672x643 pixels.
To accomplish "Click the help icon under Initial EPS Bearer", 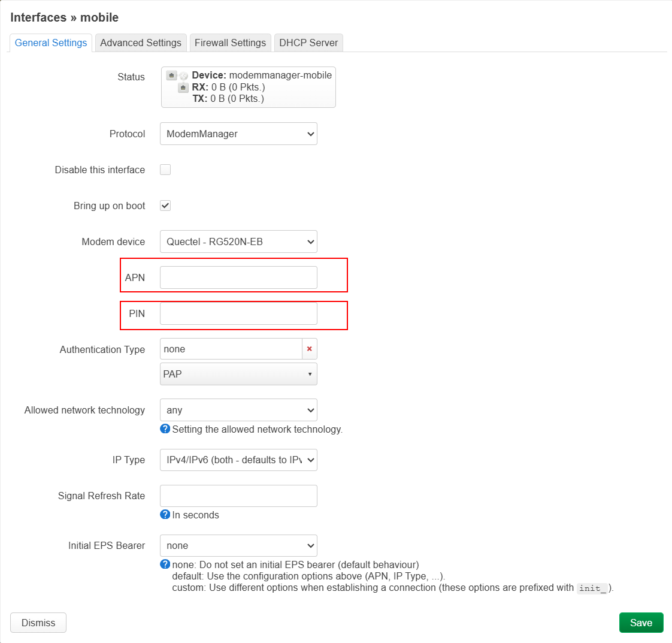I will [165, 564].
